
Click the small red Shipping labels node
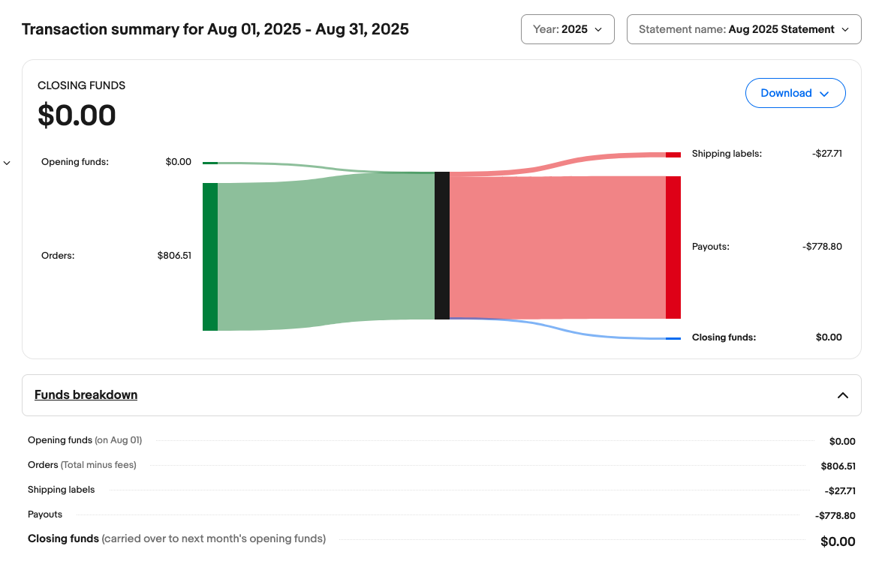pyautogui.click(x=673, y=154)
